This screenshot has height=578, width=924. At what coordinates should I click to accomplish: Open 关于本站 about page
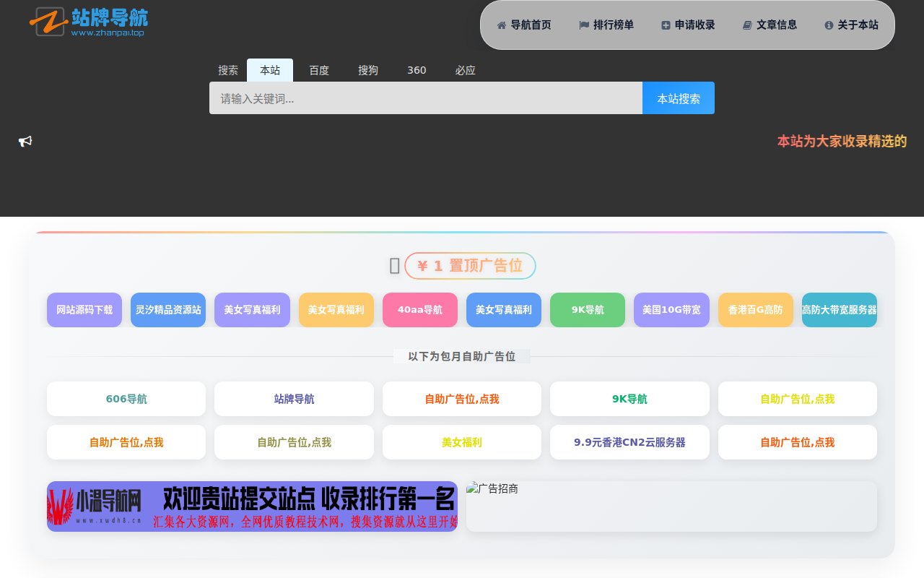(x=852, y=25)
